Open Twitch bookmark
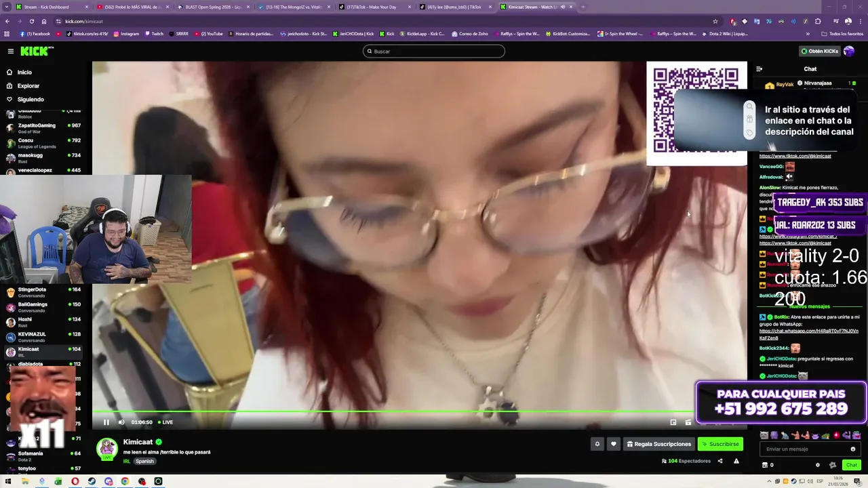The image size is (868, 488). tap(153, 34)
